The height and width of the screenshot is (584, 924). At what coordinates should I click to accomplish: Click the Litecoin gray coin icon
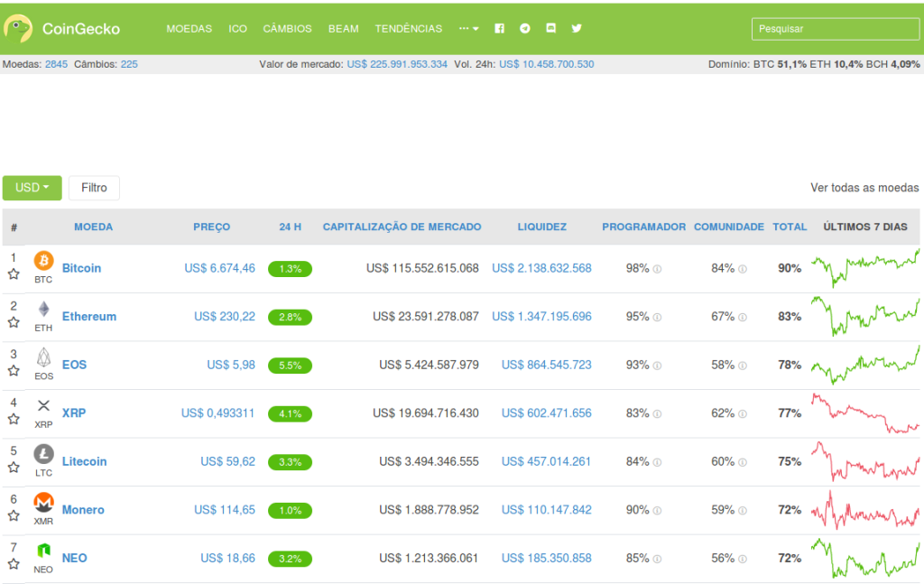(43, 454)
